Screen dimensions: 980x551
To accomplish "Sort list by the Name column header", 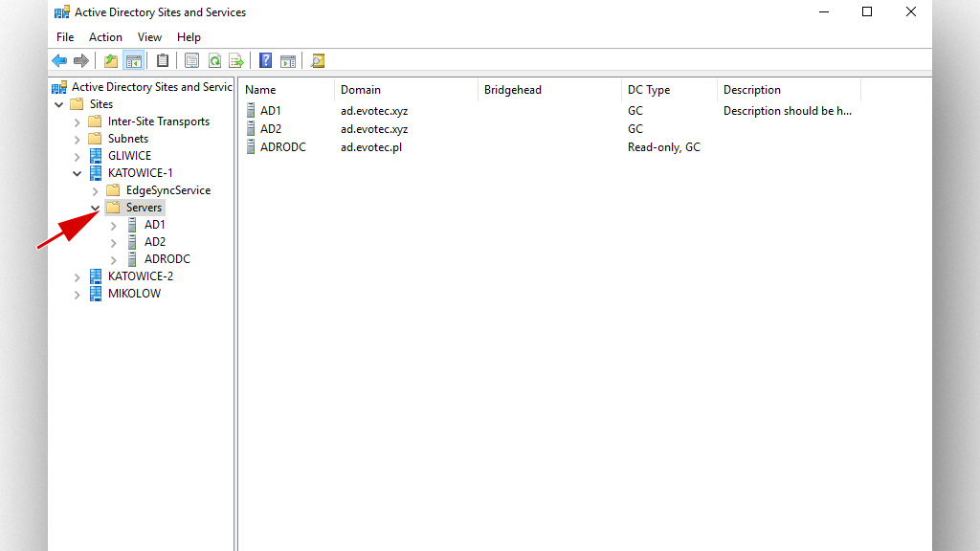I will tap(287, 90).
